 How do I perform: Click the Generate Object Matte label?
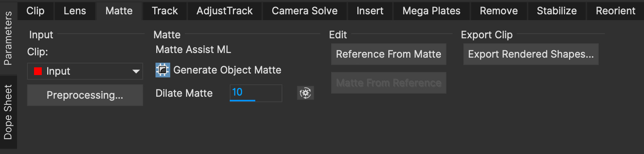click(x=227, y=70)
